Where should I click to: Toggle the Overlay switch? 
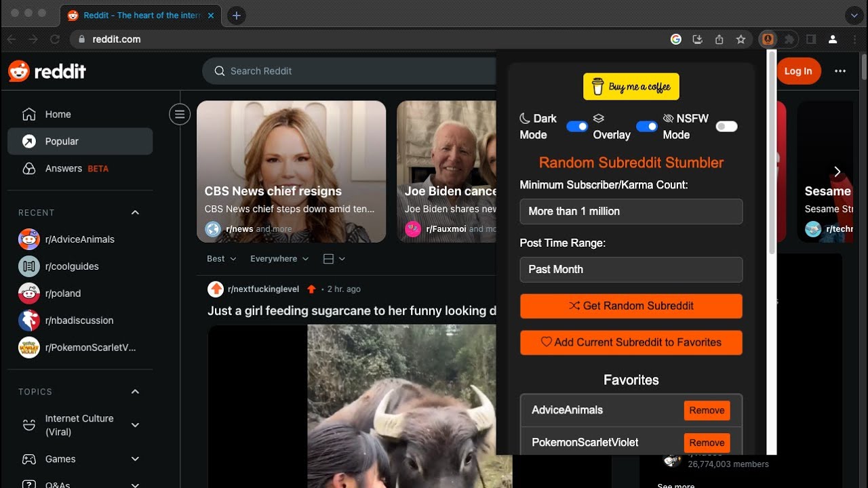[x=647, y=127]
